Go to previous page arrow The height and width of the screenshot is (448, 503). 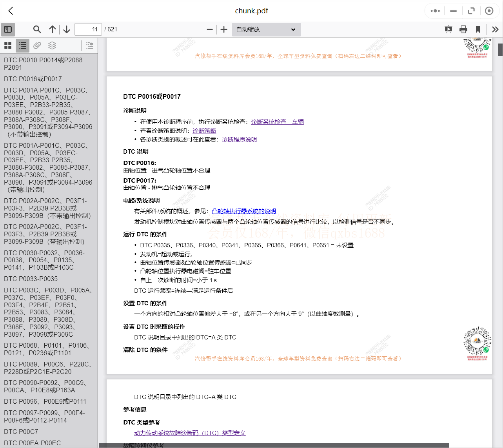pos(52,29)
